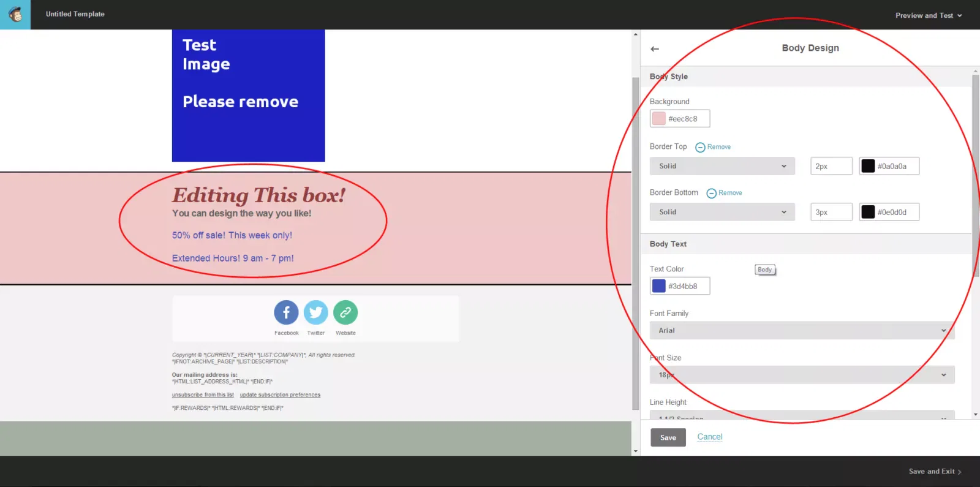Expand the Border Top style dropdown
This screenshot has height=487, width=980.
pyautogui.click(x=722, y=166)
